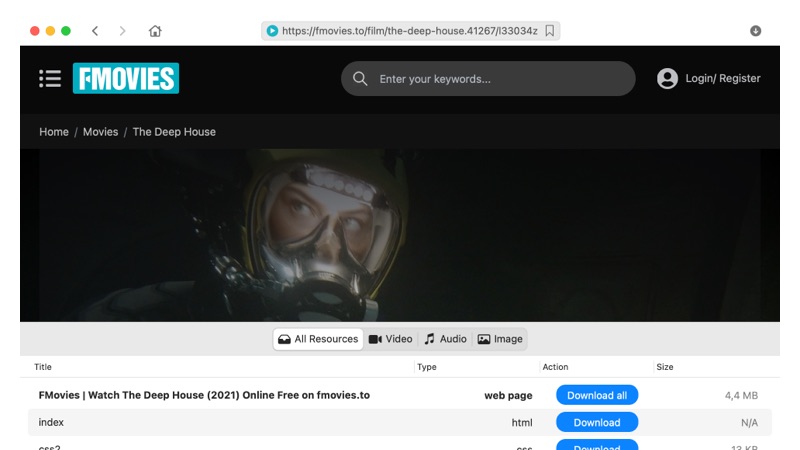Viewport: 800px width, 450px height.
Task: Minimize the window with the yellow button
Action: [51, 31]
